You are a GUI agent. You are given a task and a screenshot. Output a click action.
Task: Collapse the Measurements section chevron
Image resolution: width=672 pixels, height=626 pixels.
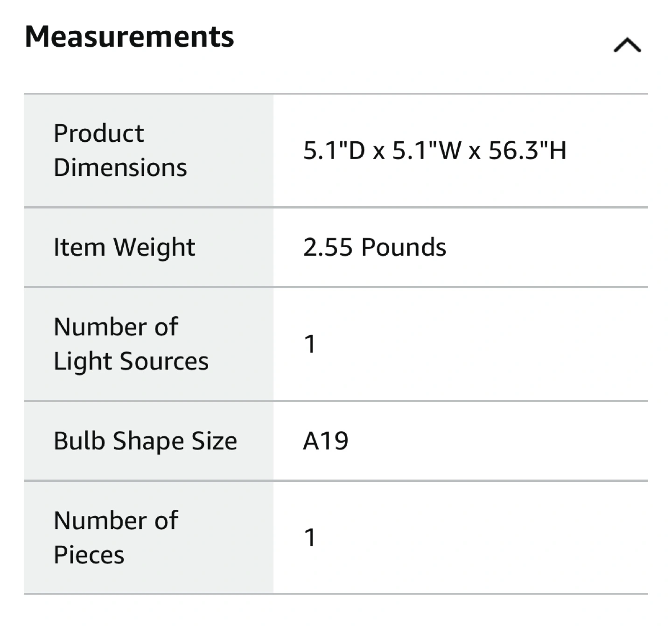[627, 45]
